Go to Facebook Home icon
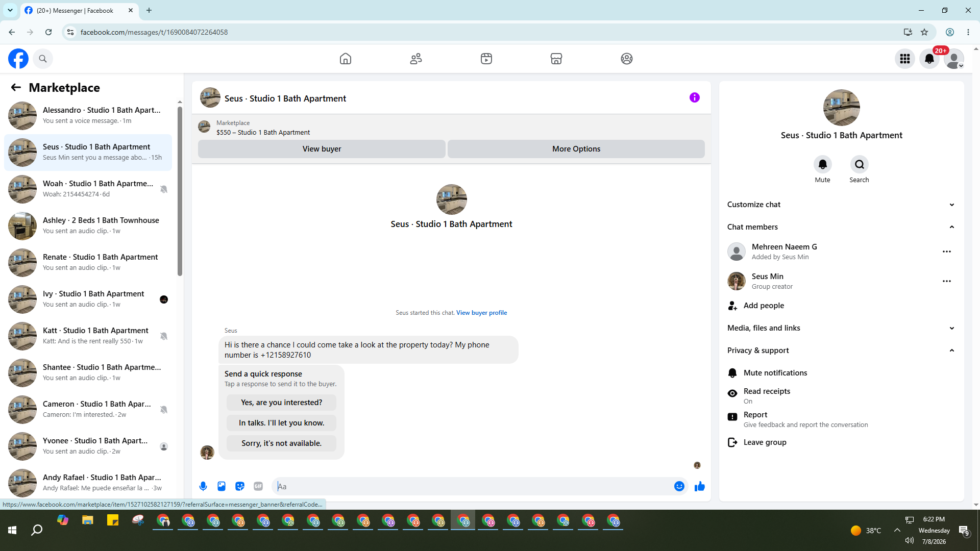 tap(346, 59)
